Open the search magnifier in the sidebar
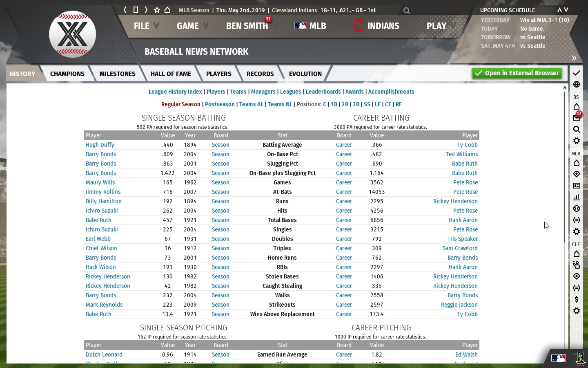This screenshot has height=368, width=588. tap(577, 129)
